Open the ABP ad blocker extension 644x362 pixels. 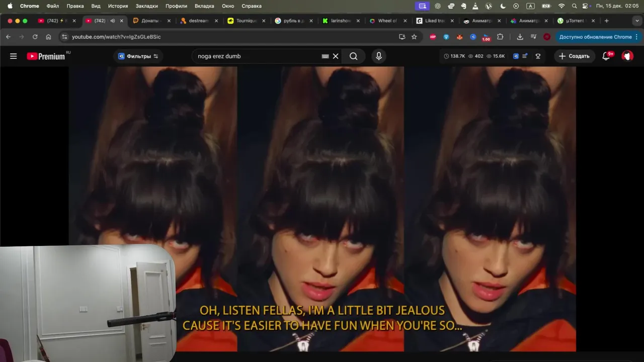(433, 37)
